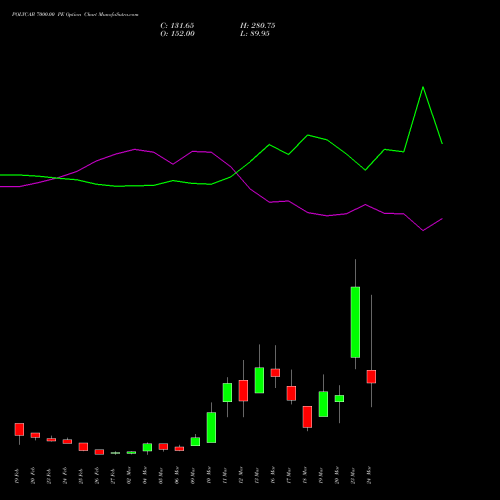Click the 02 Mar date label
Screen dimensions: 500x500
coord(129,476)
